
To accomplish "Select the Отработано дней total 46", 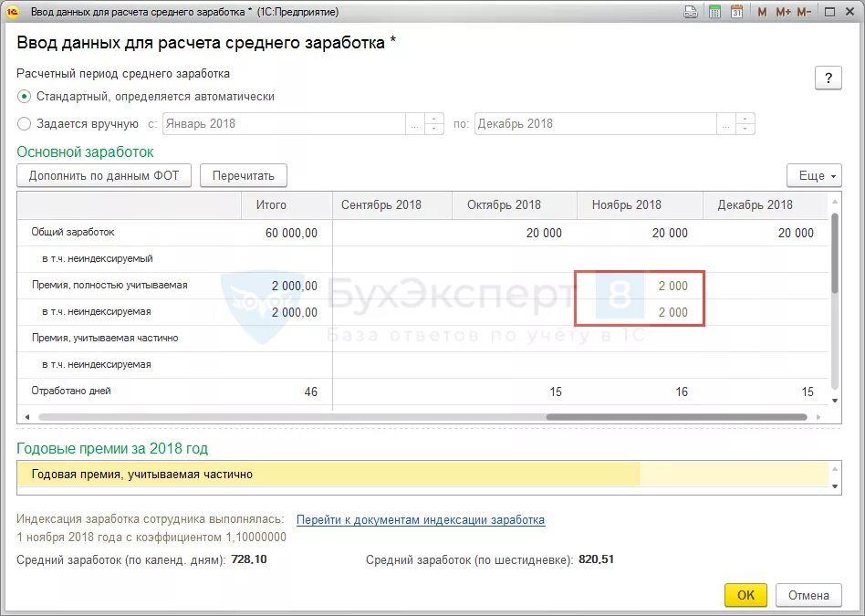I will coord(311,392).
